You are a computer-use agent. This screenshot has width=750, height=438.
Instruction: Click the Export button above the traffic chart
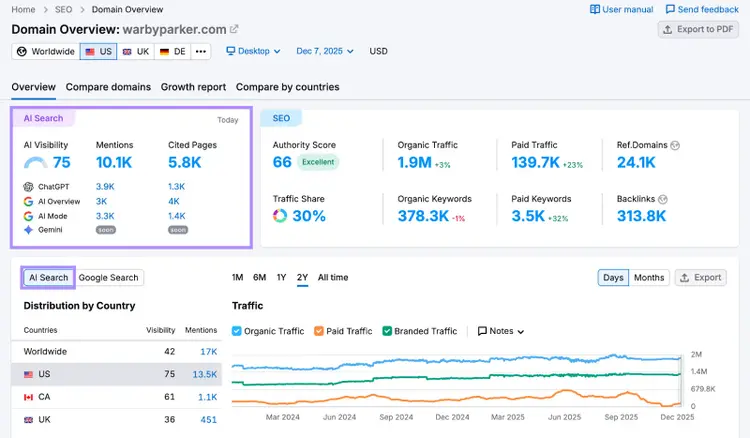(701, 277)
